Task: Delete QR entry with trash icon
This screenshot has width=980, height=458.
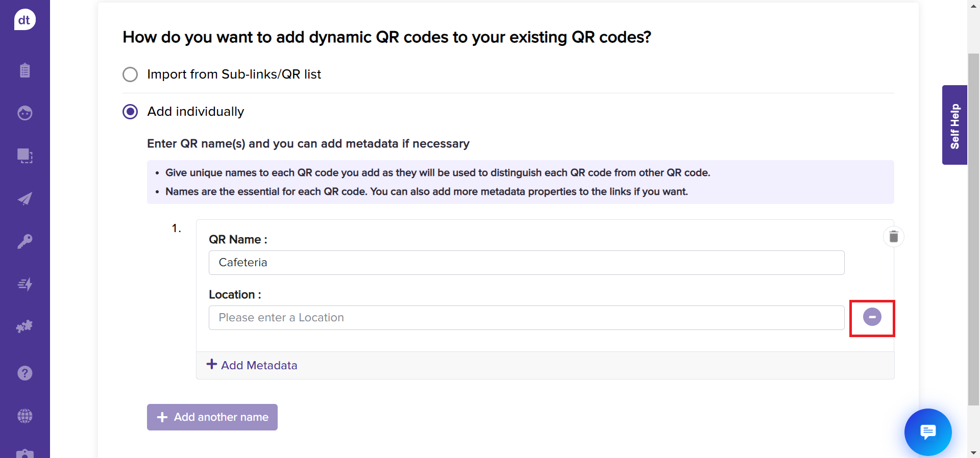Action: [x=893, y=237]
